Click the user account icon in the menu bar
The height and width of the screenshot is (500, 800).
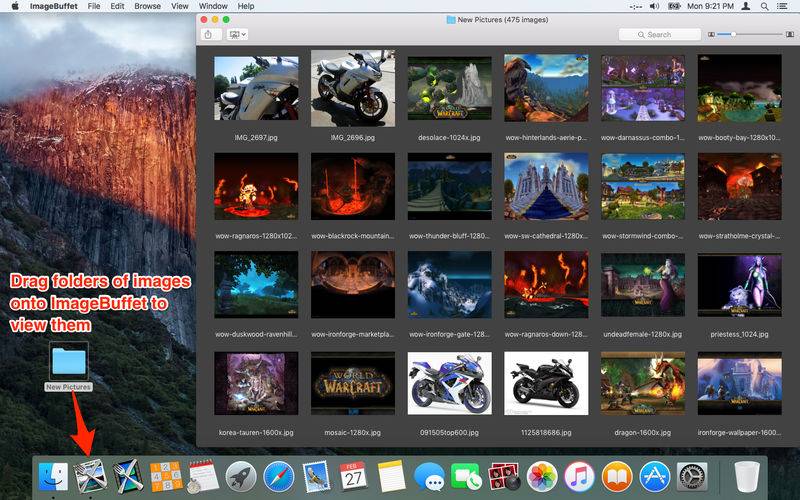[x=745, y=6]
